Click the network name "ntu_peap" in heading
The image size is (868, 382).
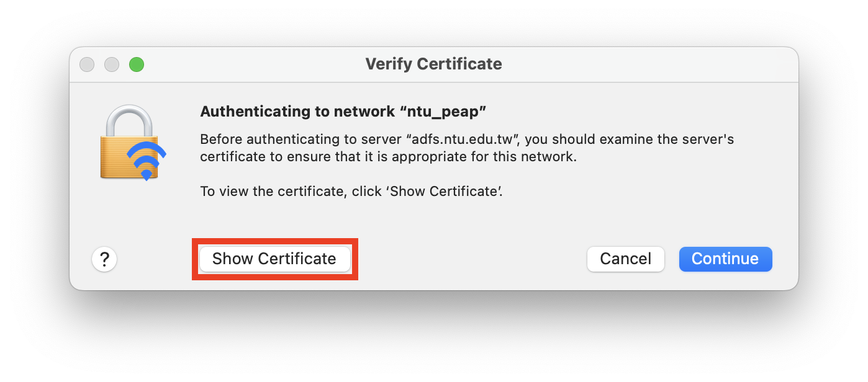point(443,112)
